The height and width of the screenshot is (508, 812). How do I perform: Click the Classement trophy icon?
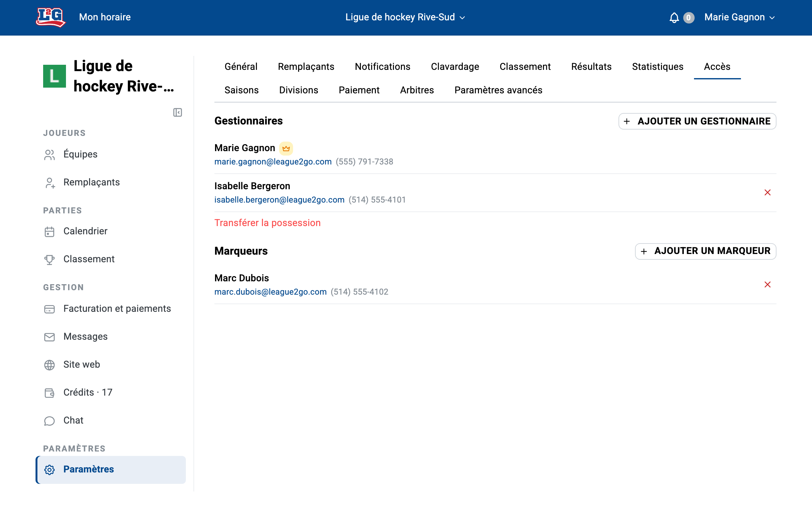pos(49,259)
